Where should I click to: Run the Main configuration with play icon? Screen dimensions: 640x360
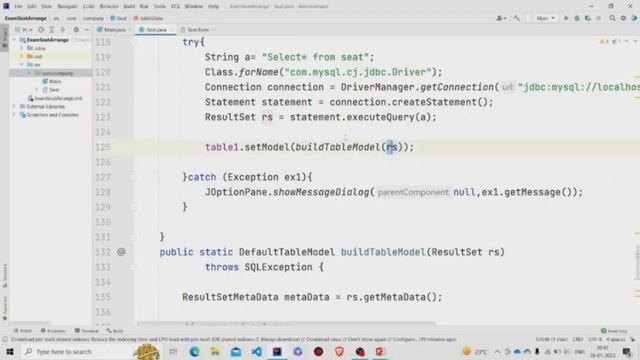click(566, 18)
